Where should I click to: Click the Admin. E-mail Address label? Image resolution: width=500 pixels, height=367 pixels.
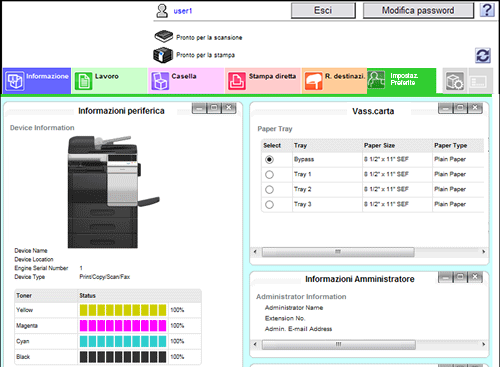click(x=298, y=329)
